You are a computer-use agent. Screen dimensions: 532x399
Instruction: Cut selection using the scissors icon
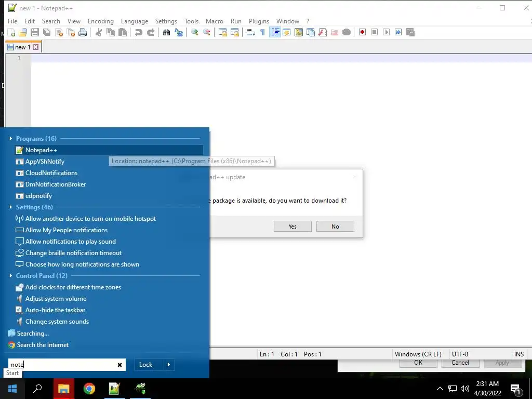click(x=99, y=32)
